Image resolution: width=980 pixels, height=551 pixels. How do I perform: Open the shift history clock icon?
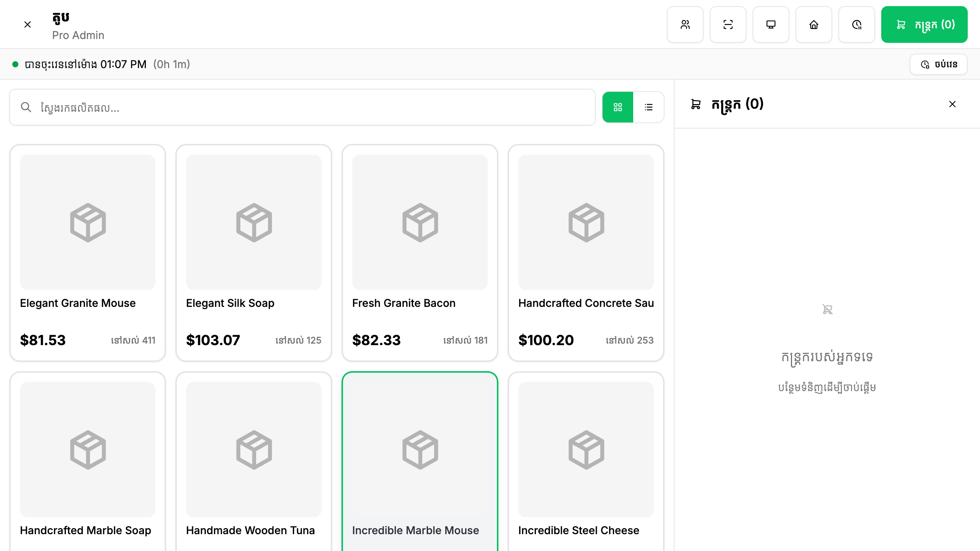(x=857, y=24)
